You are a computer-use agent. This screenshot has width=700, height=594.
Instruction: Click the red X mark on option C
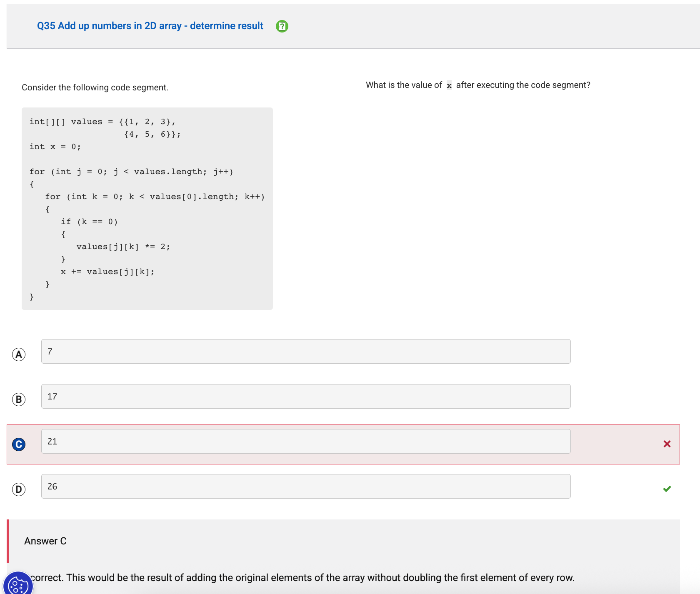tap(667, 444)
